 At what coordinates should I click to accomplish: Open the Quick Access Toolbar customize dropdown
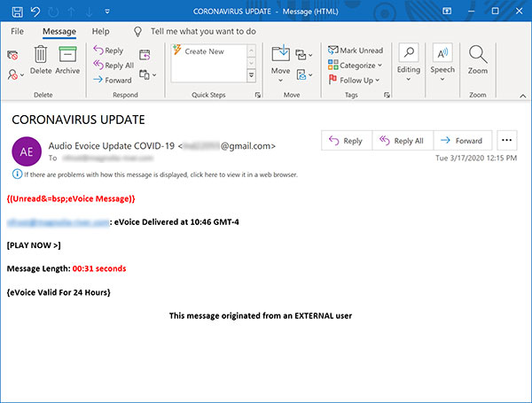[107, 12]
